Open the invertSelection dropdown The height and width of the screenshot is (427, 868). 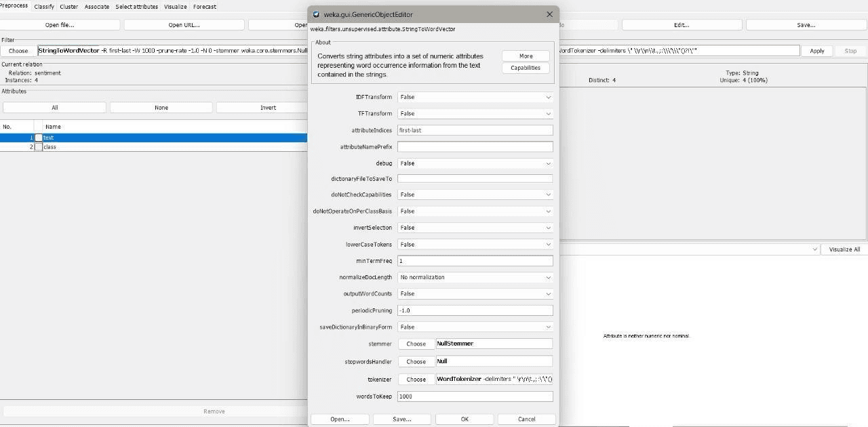(x=475, y=228)
